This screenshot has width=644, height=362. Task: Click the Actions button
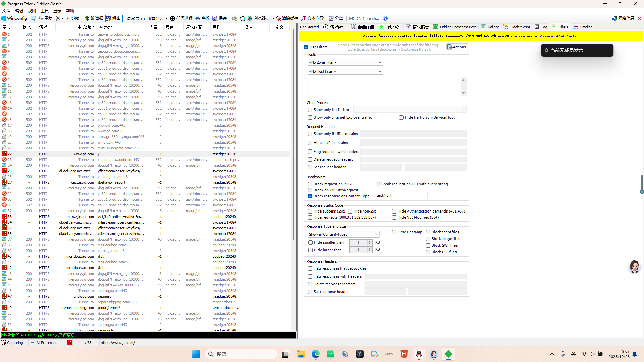(x=457, y=47)
